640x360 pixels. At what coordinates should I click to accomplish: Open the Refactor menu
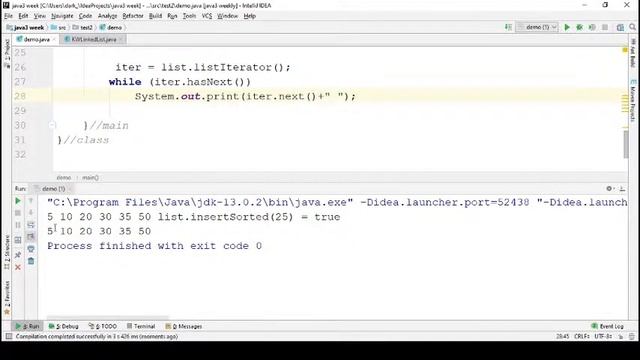click(x=133, y=16)
